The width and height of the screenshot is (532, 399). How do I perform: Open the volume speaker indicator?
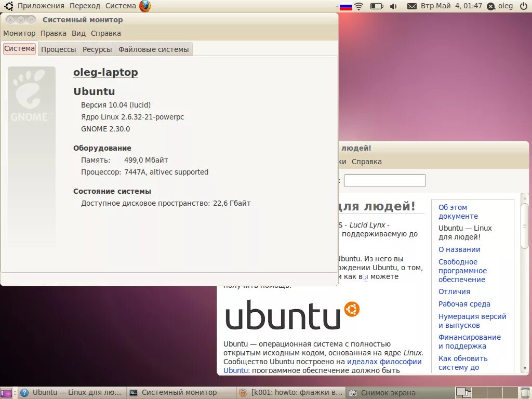coord(393,6)
